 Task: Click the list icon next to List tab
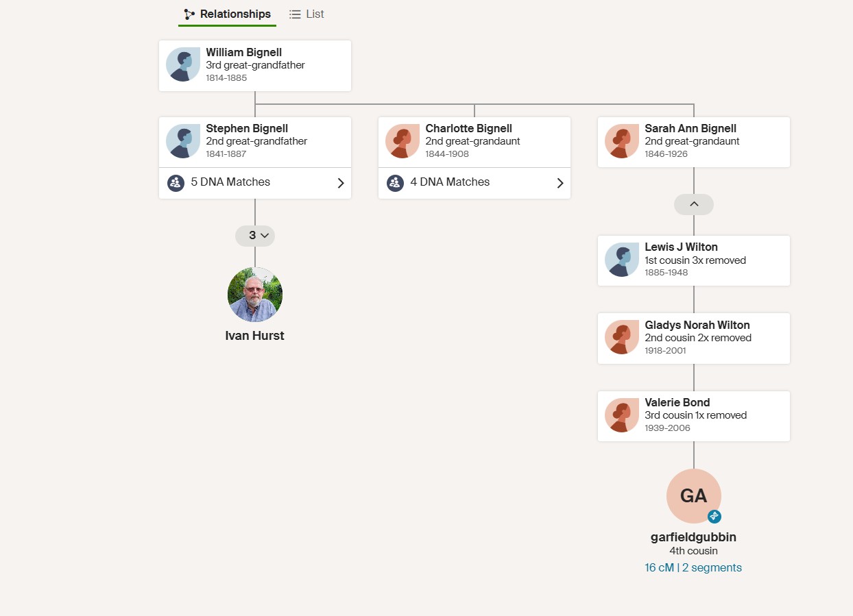[x=295, y=13]
